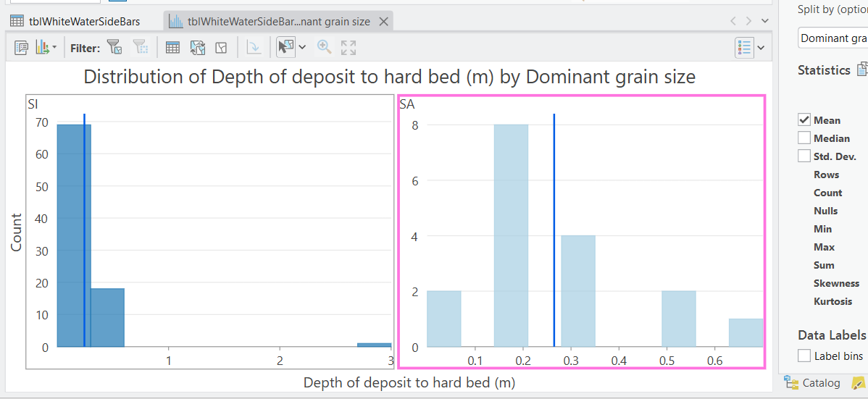Expand the Export chart dropdown arrow
The image size is (868, 399).
click(x=54, y=48)
